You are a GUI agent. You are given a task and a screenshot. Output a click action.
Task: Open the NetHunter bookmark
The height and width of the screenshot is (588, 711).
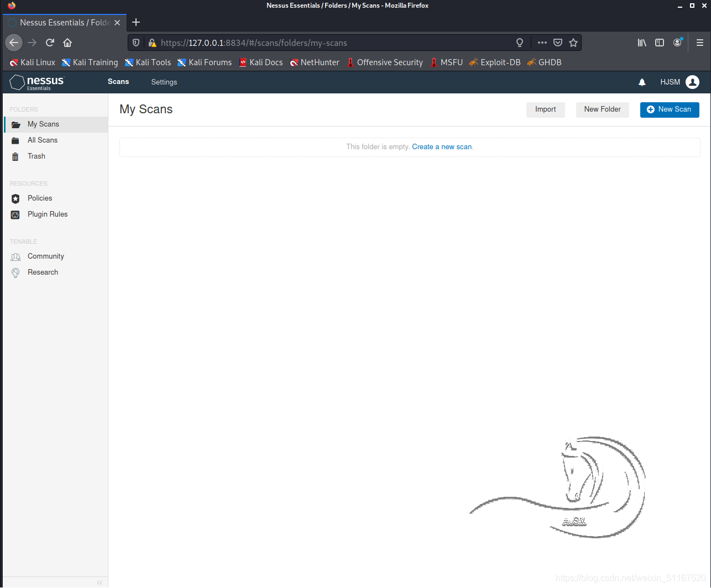[x=315, y=62]
